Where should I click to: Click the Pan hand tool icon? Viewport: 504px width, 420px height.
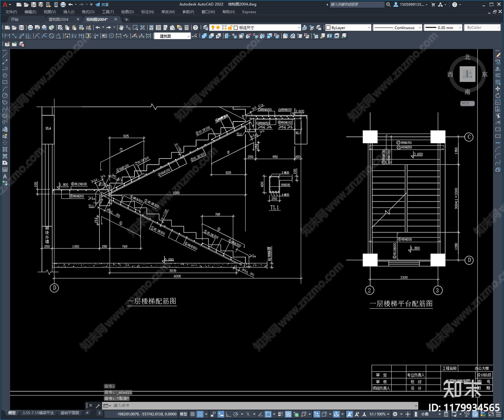121,28
